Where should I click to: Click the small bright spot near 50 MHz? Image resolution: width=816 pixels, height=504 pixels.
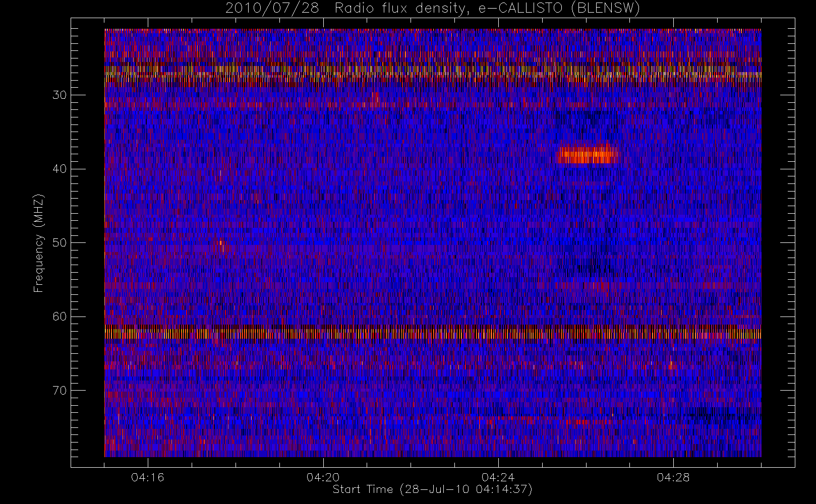coord(221,244)
